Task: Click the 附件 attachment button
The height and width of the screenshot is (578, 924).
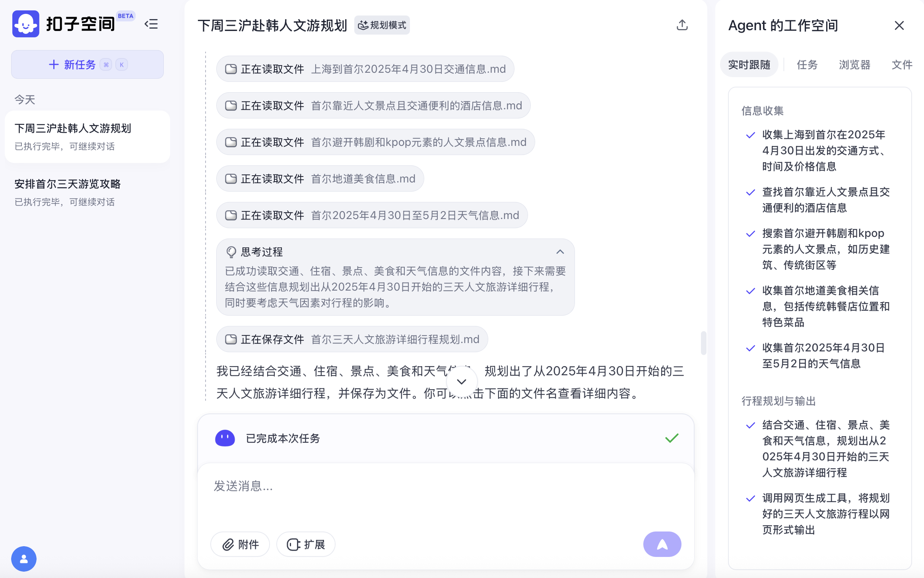Action: [240, 544]
